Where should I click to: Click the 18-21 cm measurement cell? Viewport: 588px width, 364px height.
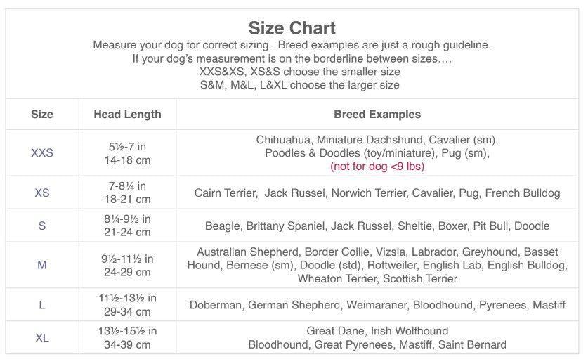tap(127, 200)
